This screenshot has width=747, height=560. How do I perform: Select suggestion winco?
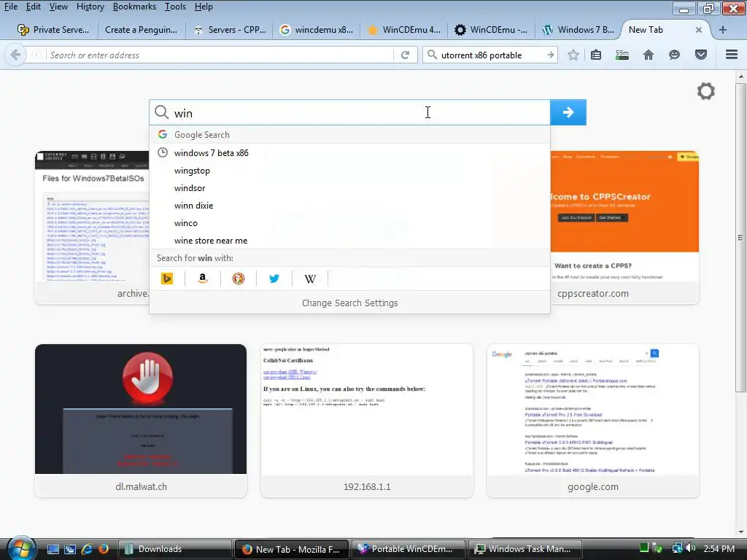point(349,223)
